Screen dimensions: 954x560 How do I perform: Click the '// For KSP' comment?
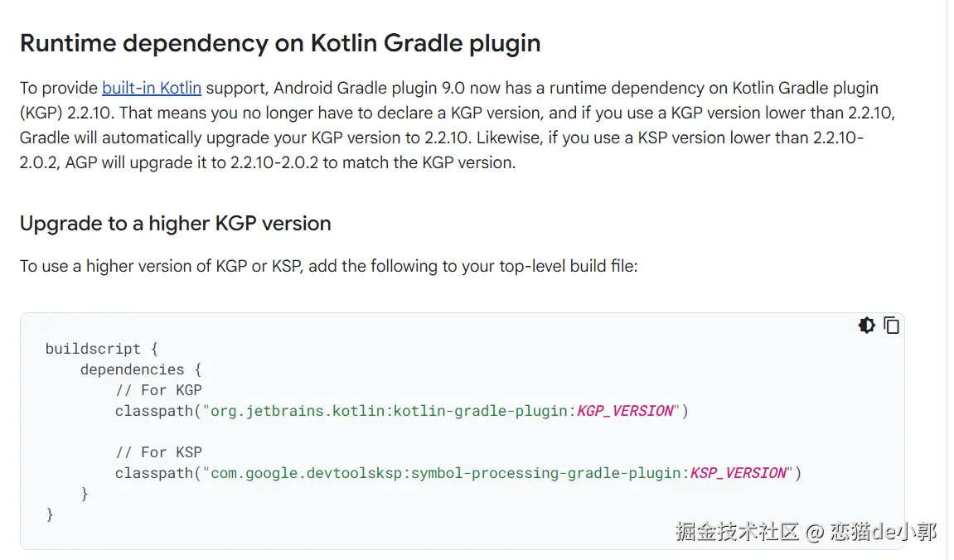tap(158, 452)
